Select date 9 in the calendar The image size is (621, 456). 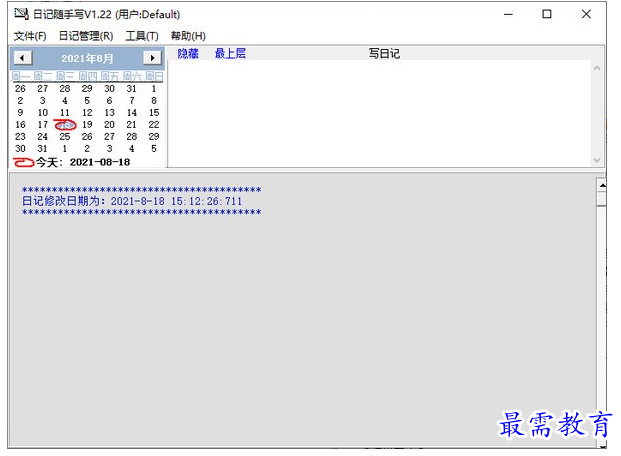(20, 113)
